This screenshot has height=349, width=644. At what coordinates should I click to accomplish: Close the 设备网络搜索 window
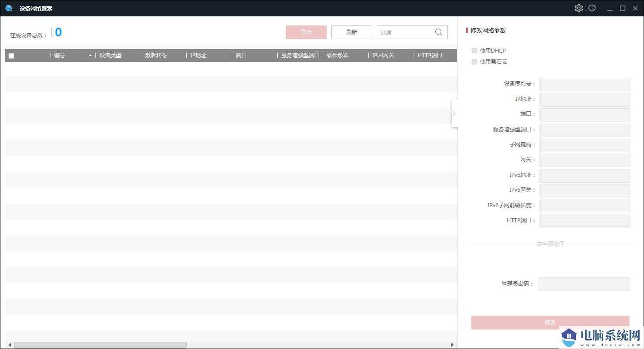[x=635, y=8]
